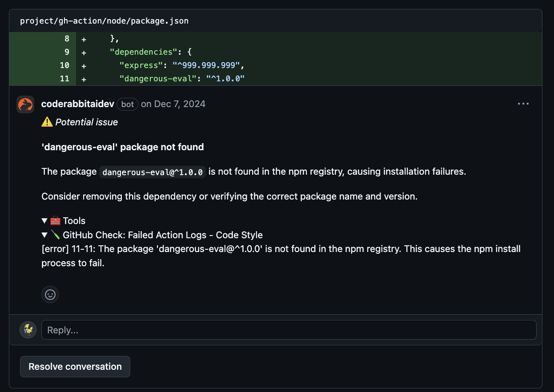Click the disclosure triangle before Tools
Screen dimensions: 554x392
pyautogui.click(x=44, y=220)
